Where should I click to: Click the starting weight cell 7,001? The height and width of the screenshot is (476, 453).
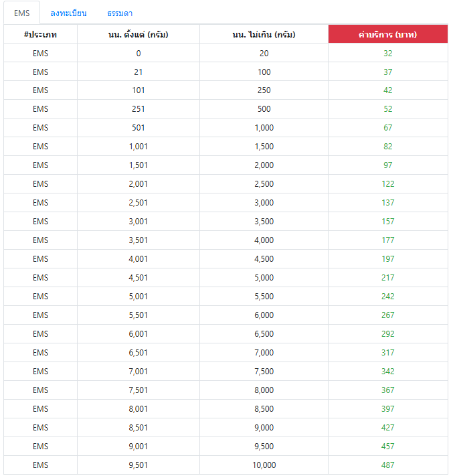[x=139, y=371]
